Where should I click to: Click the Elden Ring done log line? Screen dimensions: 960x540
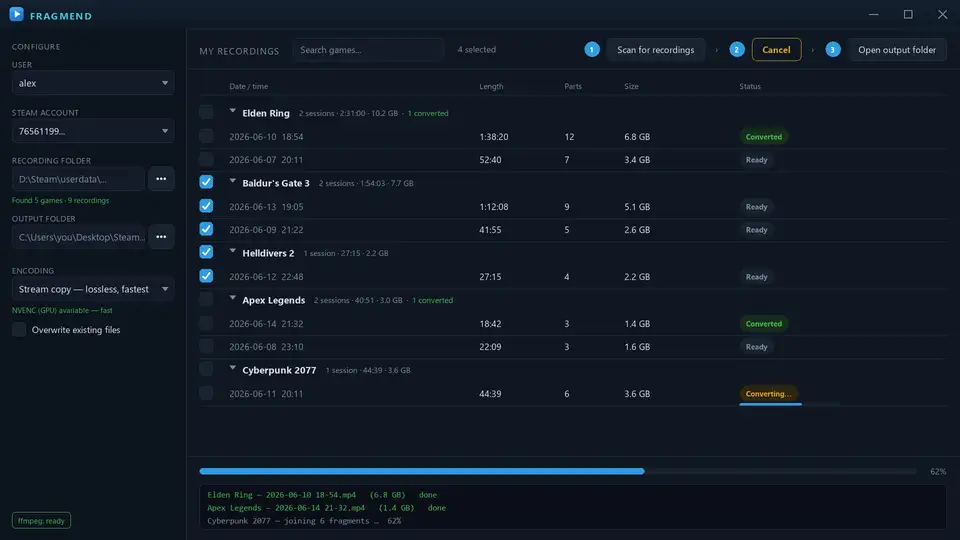[x=322, y=495]
